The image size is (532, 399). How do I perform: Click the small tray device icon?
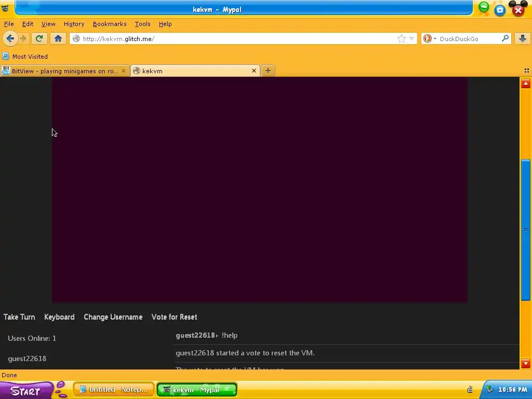(470, 390)
